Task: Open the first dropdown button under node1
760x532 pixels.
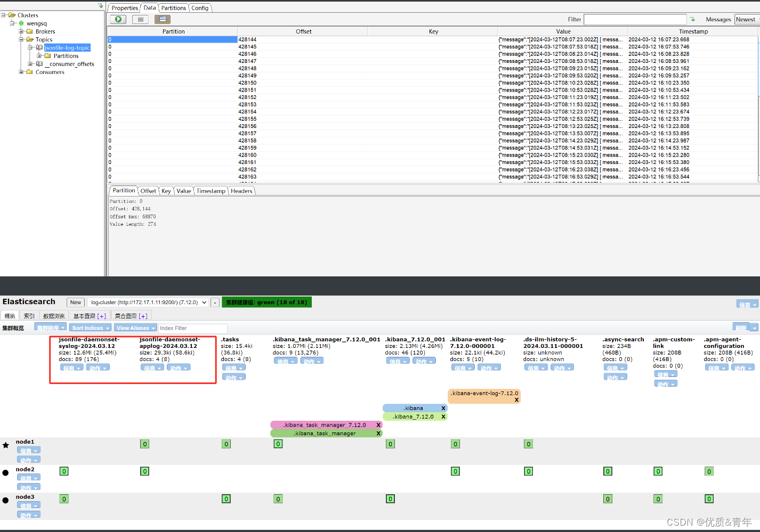Action: pyautogui.click(x=28, y=451)
